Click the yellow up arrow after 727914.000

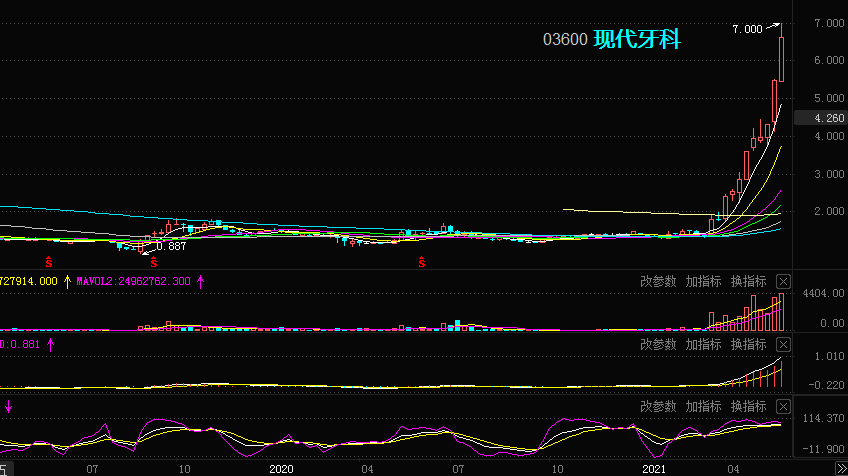coord(67,281)
